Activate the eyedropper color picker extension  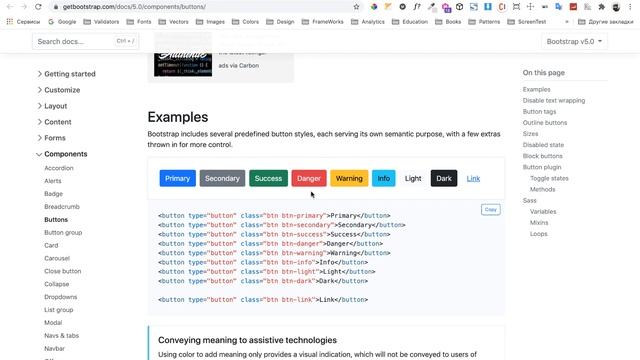pyautogui.click(x=431, y=7)
